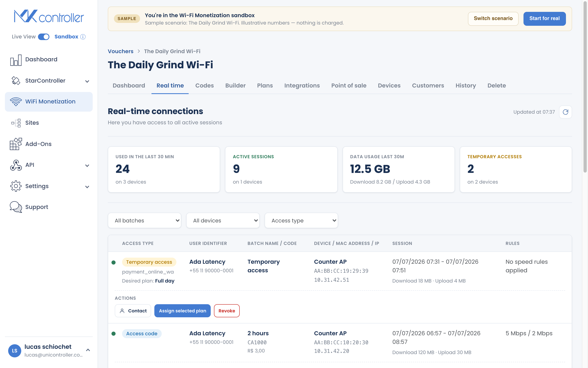The height and width of the screenshot is (368, 588).
Task: Click the WiFi Monetization wifi icon
Action: [16, 101]
